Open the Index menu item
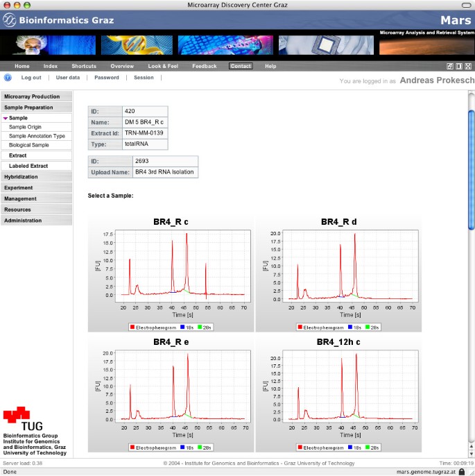This screenshot has height=476, width=475. [51, 66]
